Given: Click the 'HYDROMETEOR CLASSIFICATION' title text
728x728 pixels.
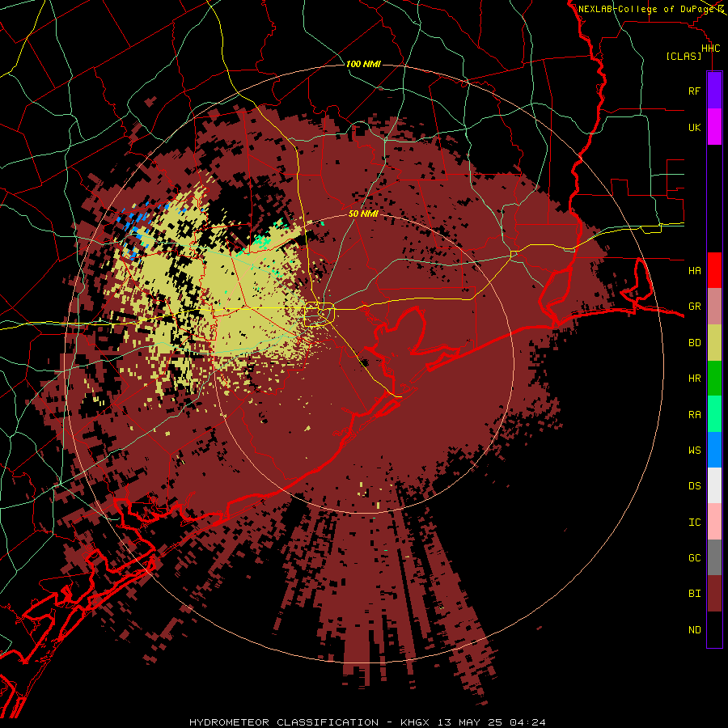Looking at the screenshot, I should click(284, 722).
